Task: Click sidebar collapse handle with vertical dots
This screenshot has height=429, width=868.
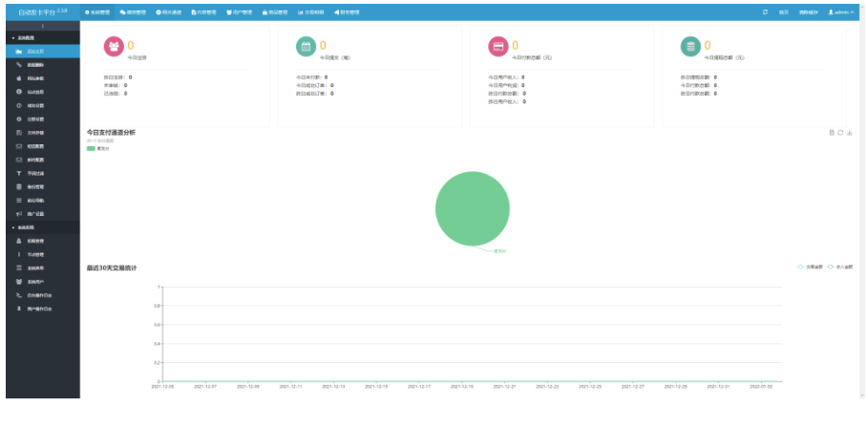Action: click(x=43, y=26)
